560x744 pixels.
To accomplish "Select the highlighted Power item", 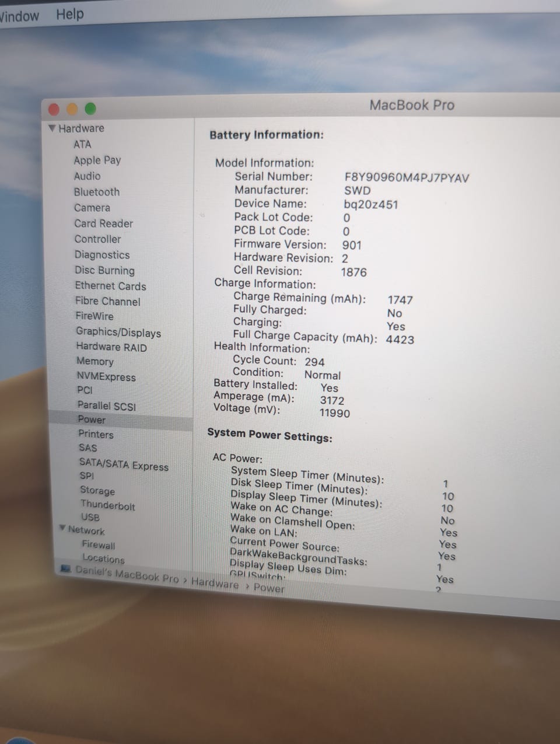I will coord(92,420).
